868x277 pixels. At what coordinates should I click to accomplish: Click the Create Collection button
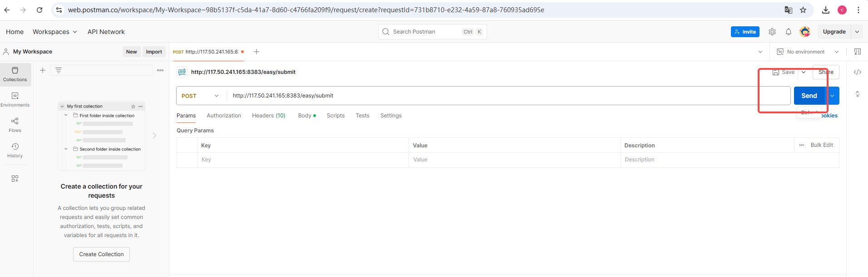[x=101, y=254]
